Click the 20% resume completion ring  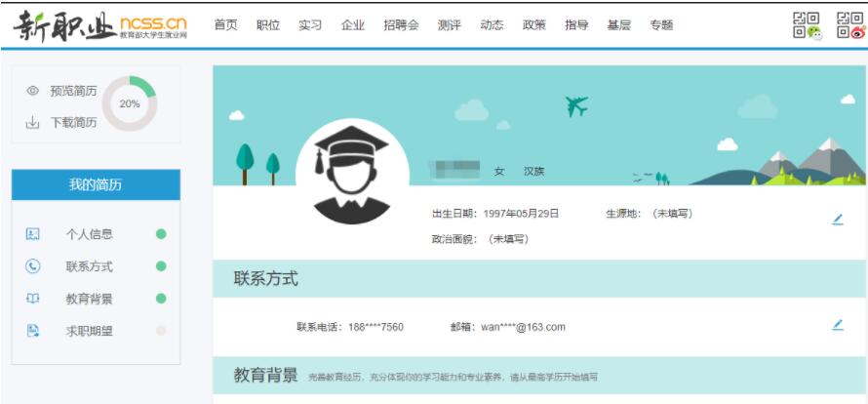130,103
